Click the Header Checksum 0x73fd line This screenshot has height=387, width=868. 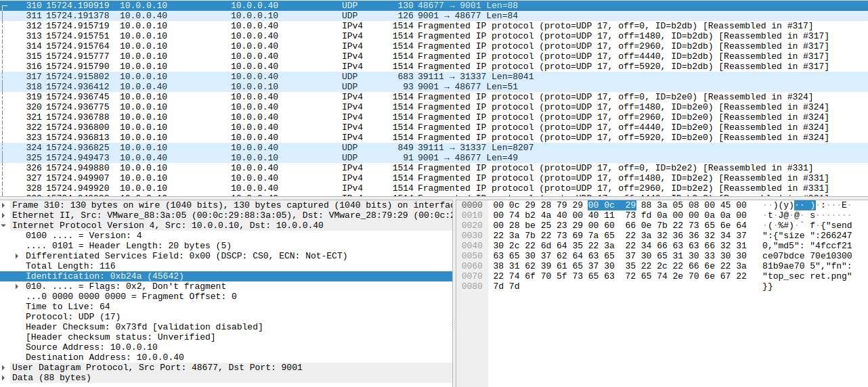click(144, 327)
